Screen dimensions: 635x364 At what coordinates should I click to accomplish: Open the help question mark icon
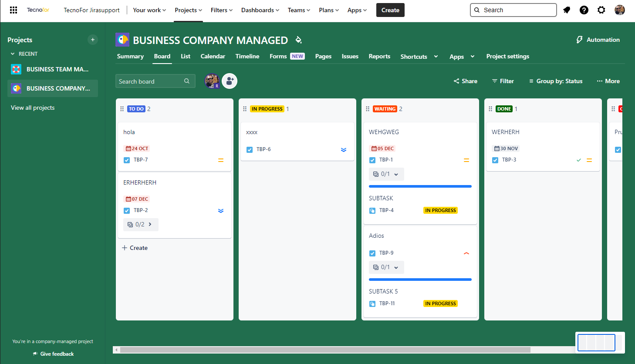(x=584, y=10)
